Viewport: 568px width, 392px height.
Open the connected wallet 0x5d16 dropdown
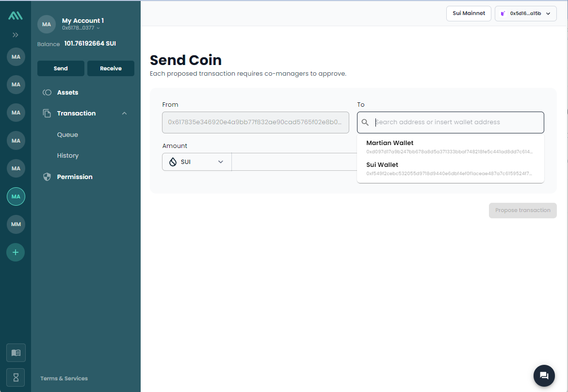[525, 14]
